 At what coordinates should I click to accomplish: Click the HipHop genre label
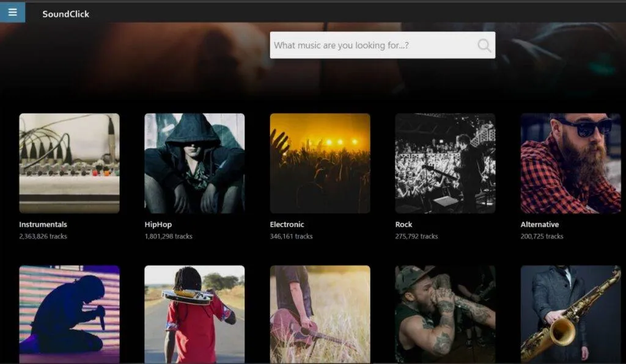point(158,224)
